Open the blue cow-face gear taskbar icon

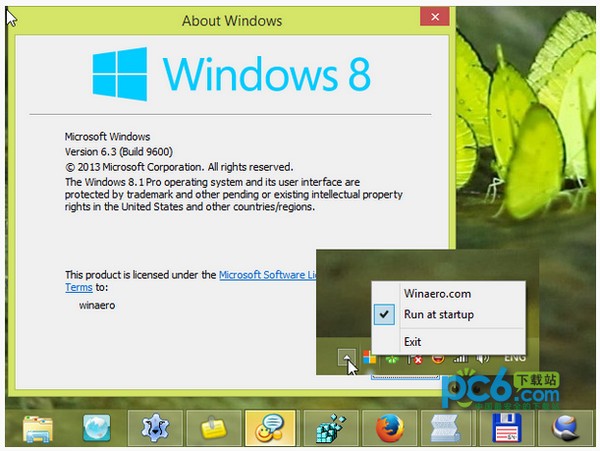click(x=155, y=428)
